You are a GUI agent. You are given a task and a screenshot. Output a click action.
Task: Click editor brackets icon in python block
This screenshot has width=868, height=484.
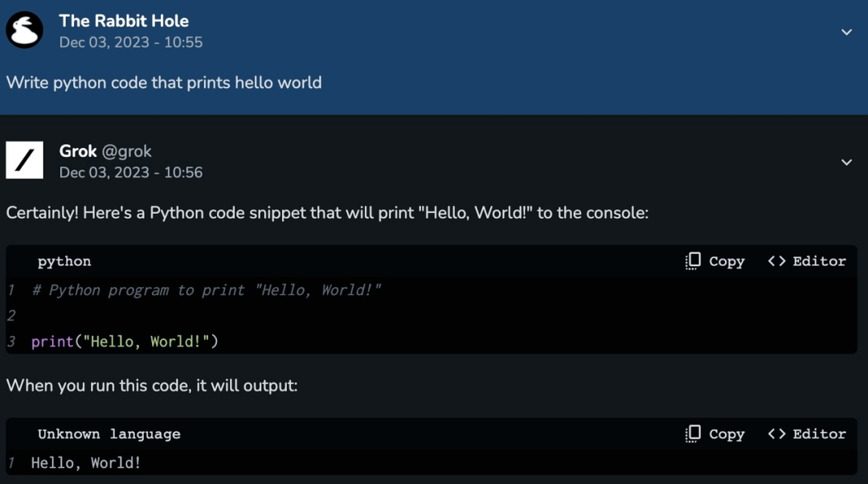pos(776,260)
